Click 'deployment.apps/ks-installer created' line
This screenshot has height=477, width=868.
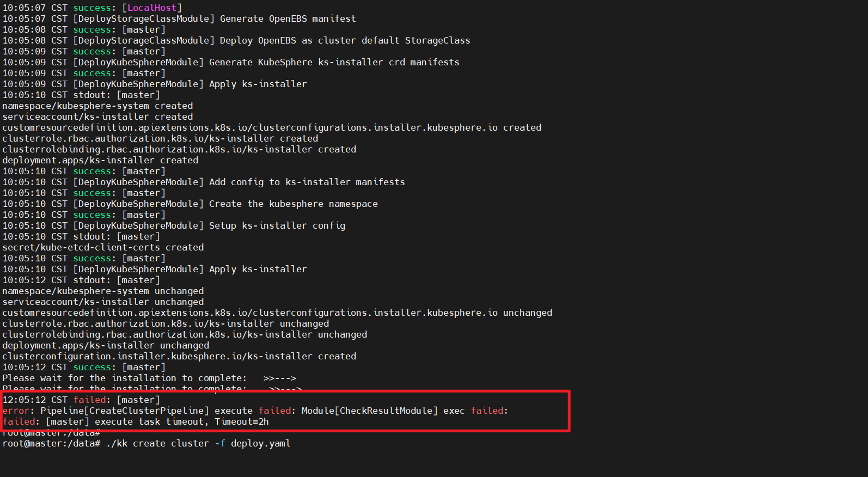point(100,160)
